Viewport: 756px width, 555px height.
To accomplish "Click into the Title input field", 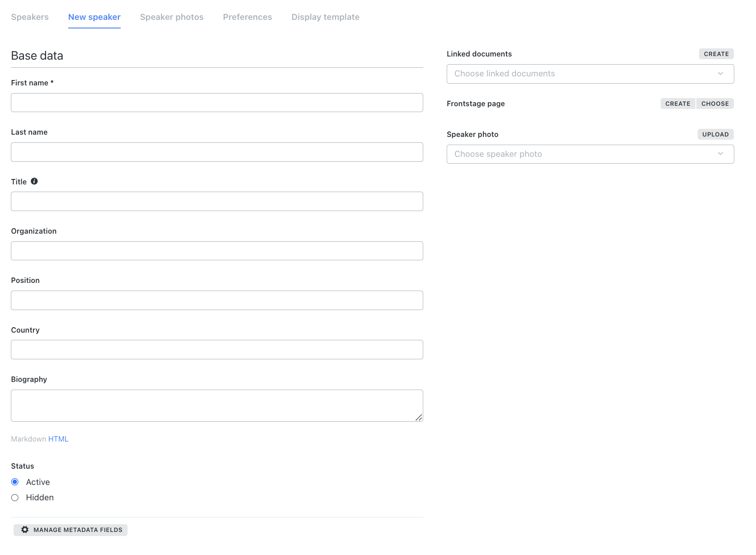I will pos(217,201).
